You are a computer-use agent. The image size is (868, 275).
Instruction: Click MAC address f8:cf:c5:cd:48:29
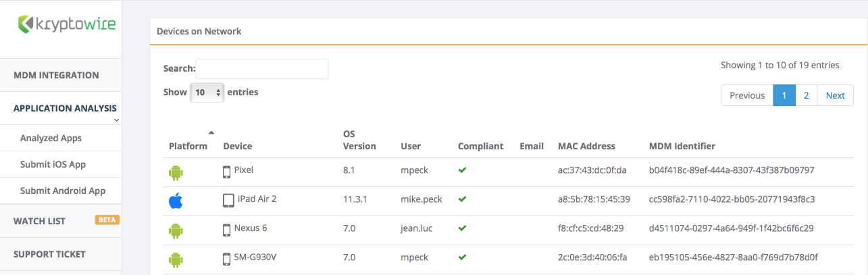[x=591, y=228]
